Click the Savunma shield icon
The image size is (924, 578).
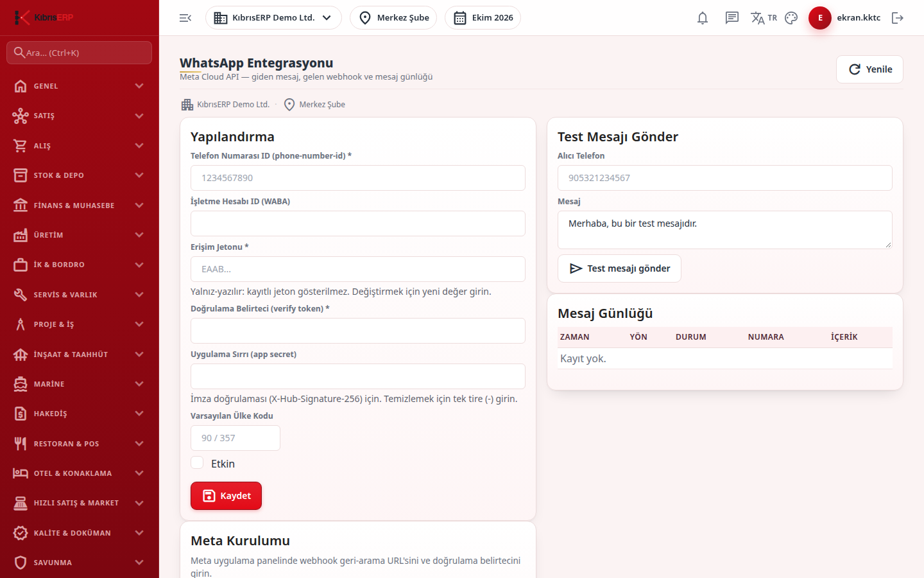pyautogui.click(x=21, y=563)
